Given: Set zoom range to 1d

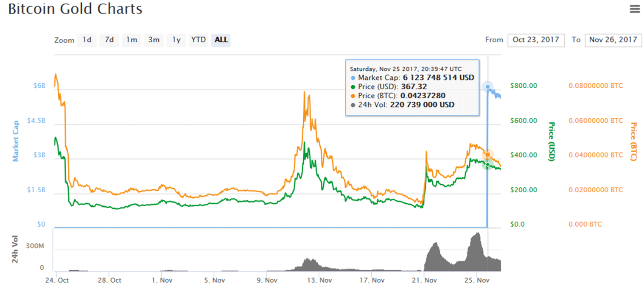Looking at the screenshot, I should click(x=87, y=40).
